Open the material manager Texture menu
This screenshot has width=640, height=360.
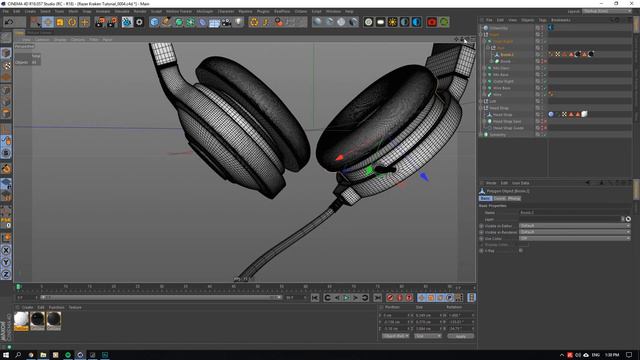coord(75,307)
